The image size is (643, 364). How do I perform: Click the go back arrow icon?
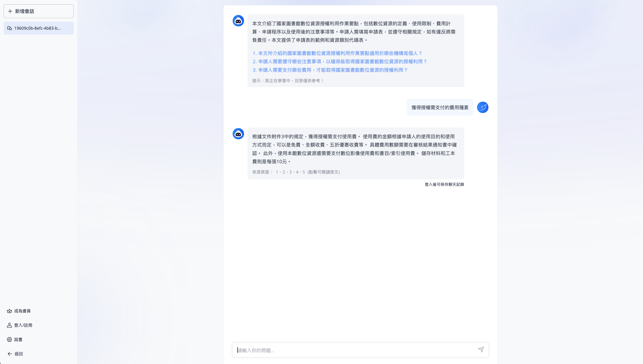[10, 354]
